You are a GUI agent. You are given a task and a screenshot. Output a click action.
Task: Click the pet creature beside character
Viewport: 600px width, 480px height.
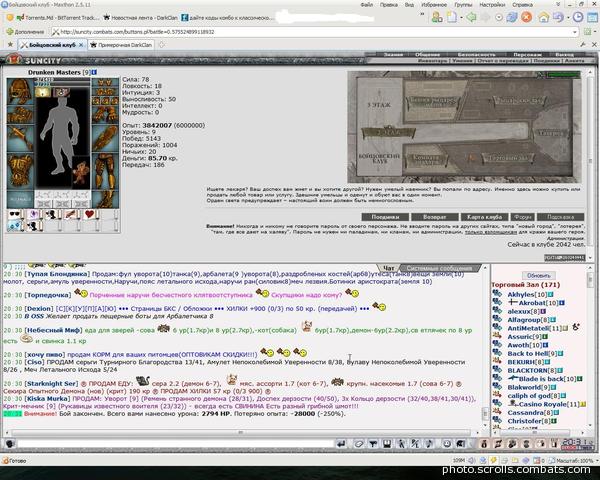[x=80, y=173]
